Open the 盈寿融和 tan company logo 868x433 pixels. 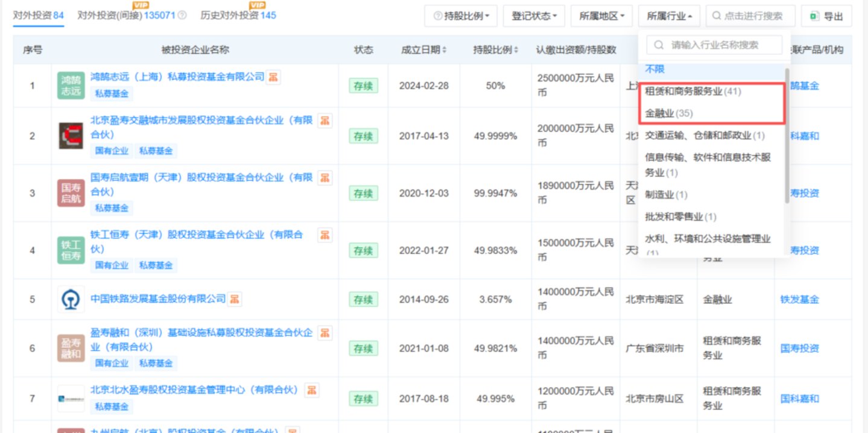point(71,348)
